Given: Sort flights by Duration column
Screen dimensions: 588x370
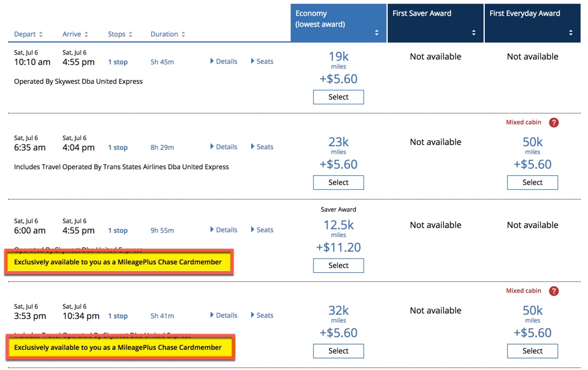Looking at the screenshot, I should [167, 34].
